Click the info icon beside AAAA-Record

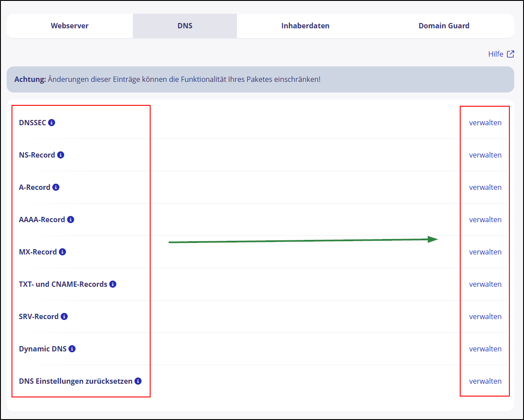71,220
